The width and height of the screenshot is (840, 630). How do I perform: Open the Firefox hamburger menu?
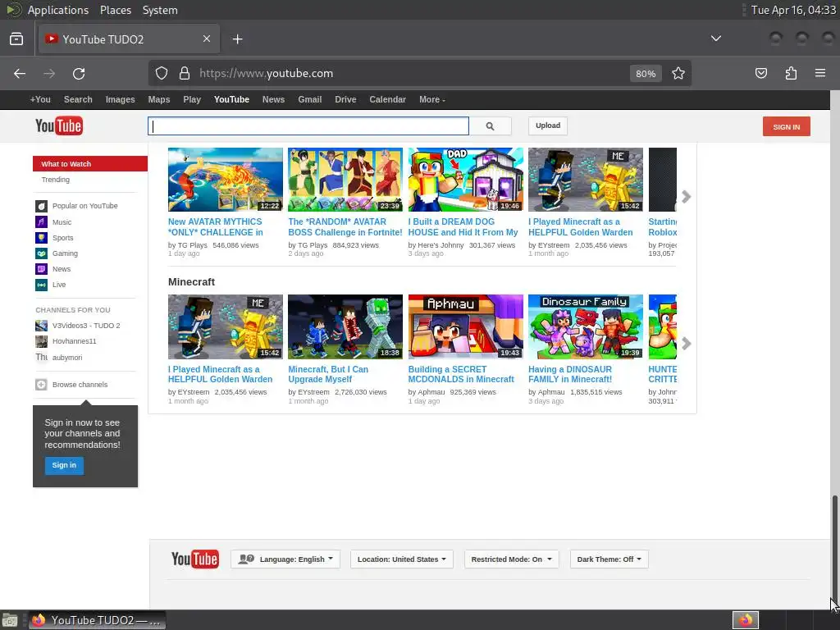[820, 73]
